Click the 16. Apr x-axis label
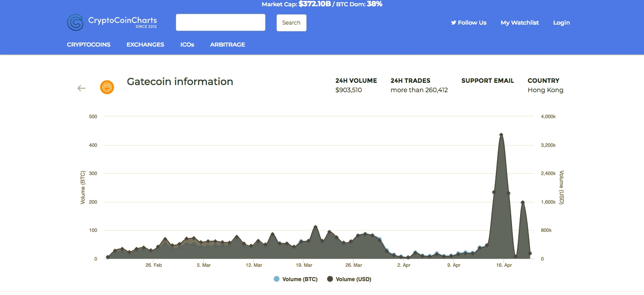The image size is (644, 295). [504, 265]
